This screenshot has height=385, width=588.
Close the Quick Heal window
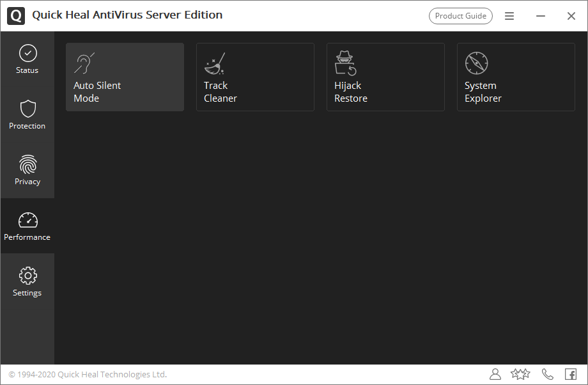[x=571, y=16]
